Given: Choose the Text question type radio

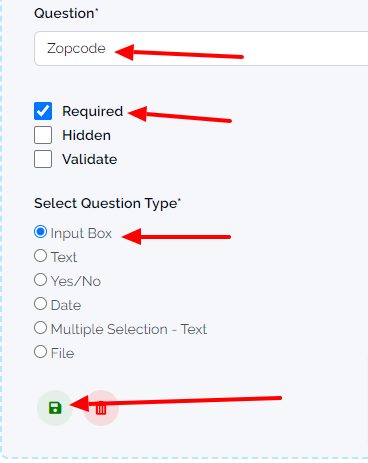Looking at the screenshot, I should click(40, 256).
